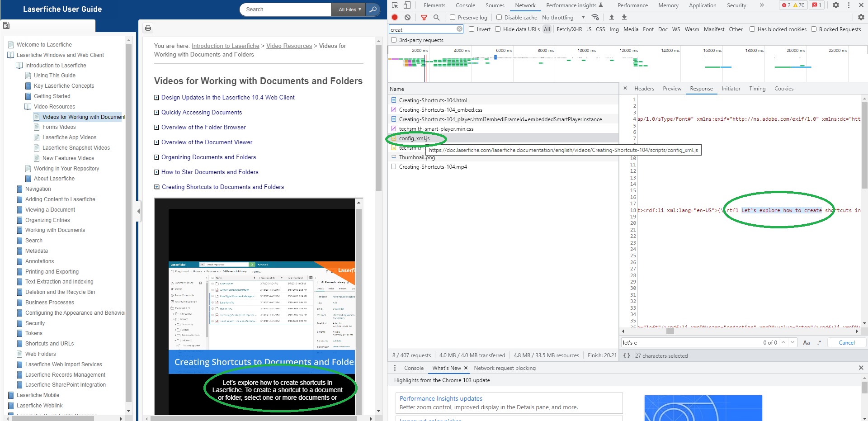
Task: Expand Quickly Accessing Documents section
Action: (202, 112)
